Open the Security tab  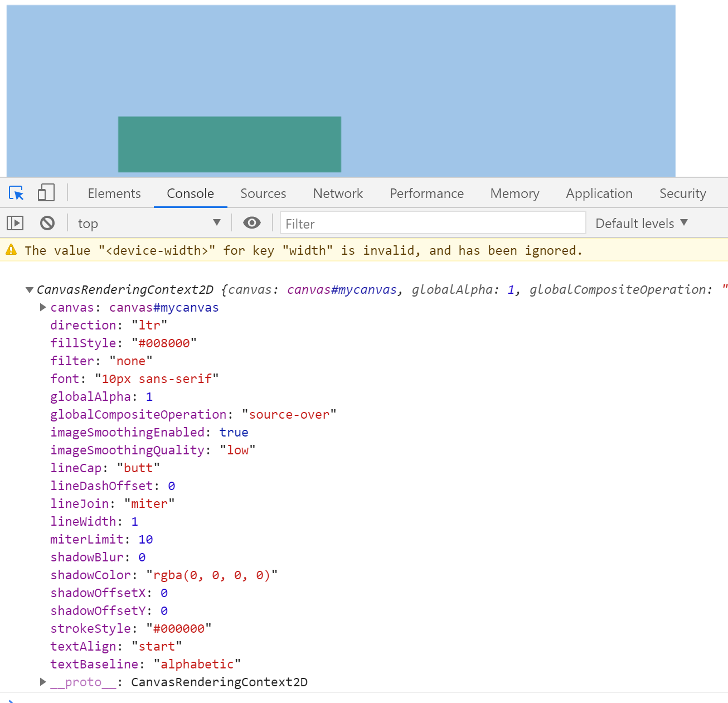(x=683, y=193)
